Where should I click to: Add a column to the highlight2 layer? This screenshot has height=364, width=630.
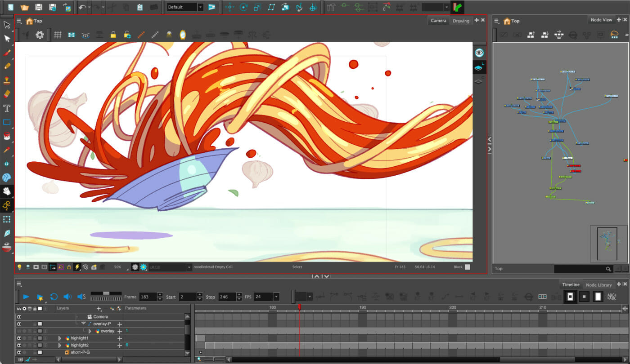point(120,345)
